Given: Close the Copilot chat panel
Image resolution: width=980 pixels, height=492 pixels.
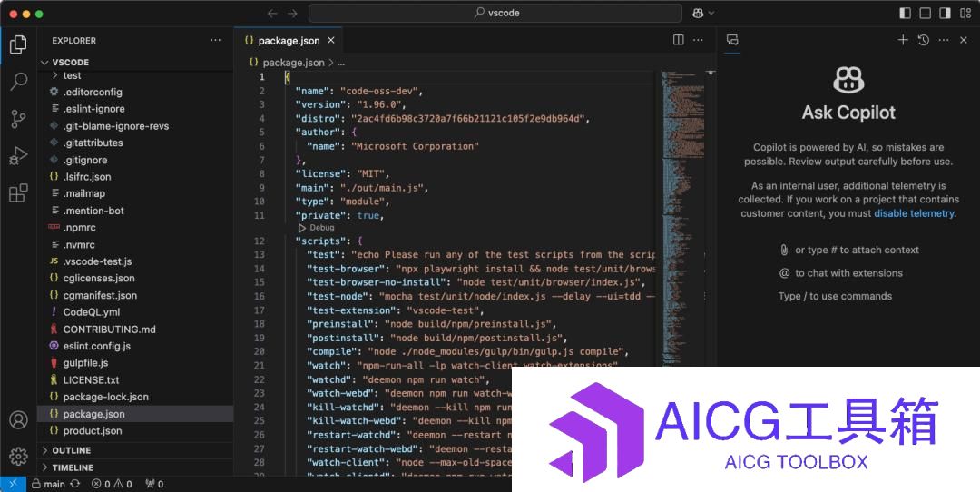Looking at the screenshot, I should point(963,40).
